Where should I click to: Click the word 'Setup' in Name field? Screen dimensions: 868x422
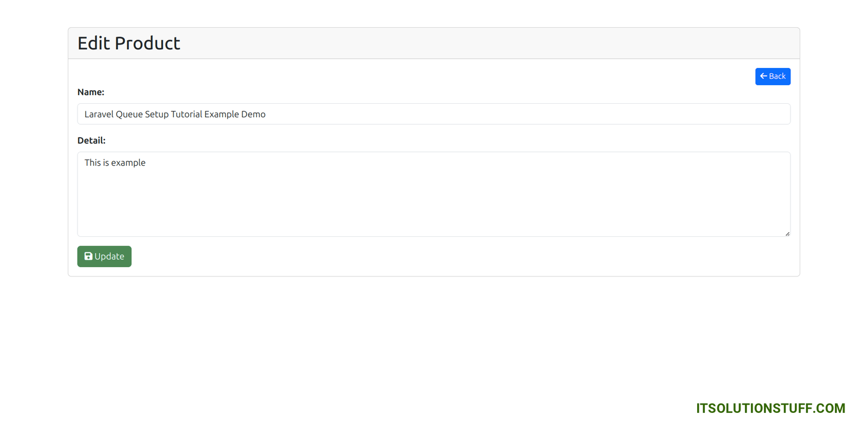click(x=156, y=114)
